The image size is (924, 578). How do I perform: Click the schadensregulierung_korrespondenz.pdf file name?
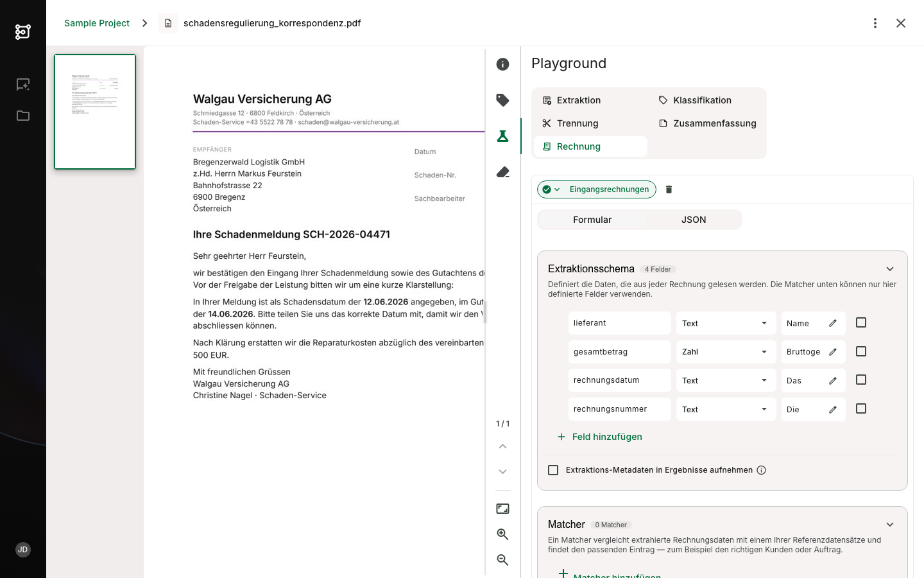[272, 23]
